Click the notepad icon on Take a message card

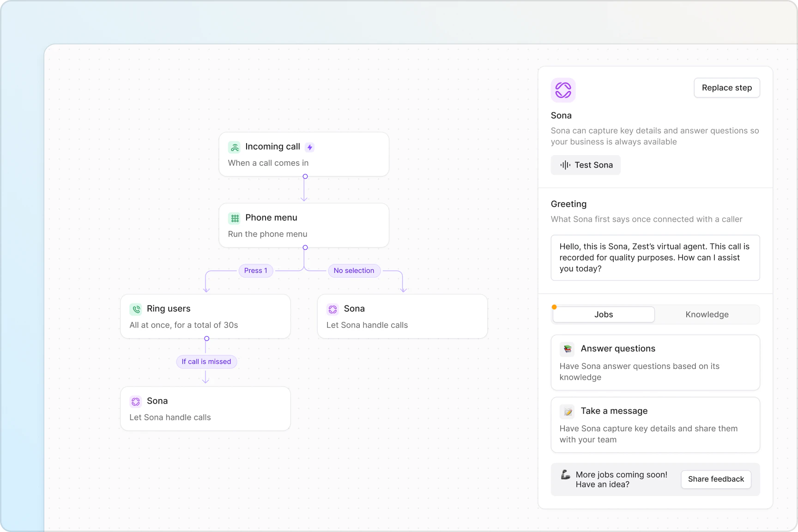(x=568, y=411)
